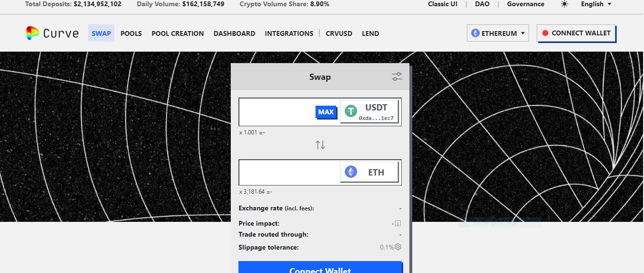Screen dimensions: 644x273
Task: Go to CRVUSD section
Action: [339, 33]
